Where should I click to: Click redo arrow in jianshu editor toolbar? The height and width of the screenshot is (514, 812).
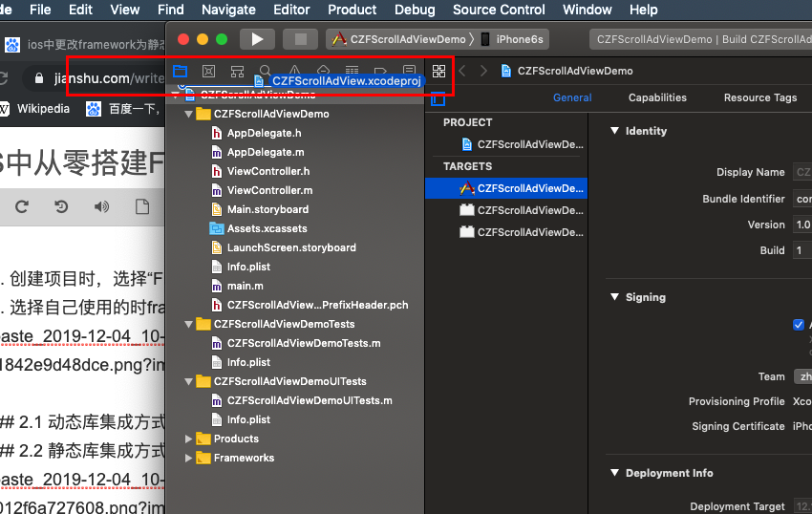(22, 206)
